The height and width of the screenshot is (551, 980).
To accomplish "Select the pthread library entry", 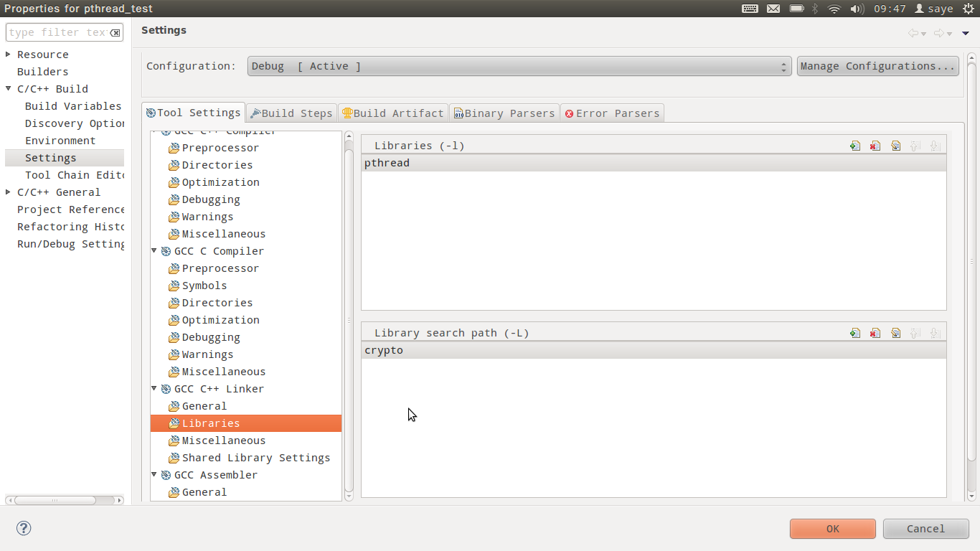I will point(654,163).
